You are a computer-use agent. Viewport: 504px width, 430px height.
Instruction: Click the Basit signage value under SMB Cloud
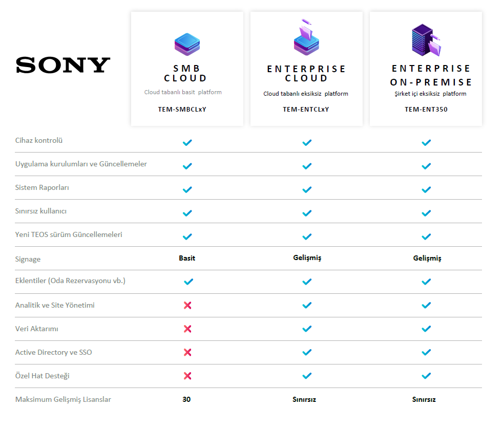coord(187,258)
